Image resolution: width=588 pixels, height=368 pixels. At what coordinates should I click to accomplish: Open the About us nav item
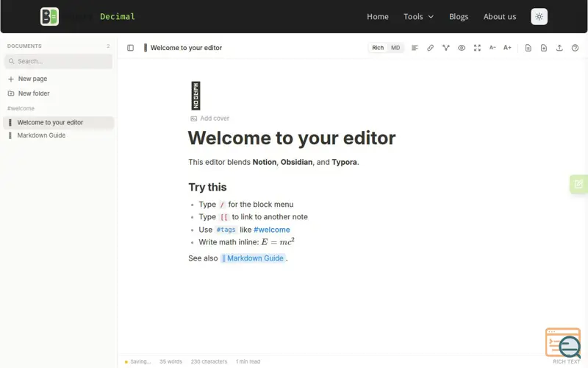[x=500, y=16]
